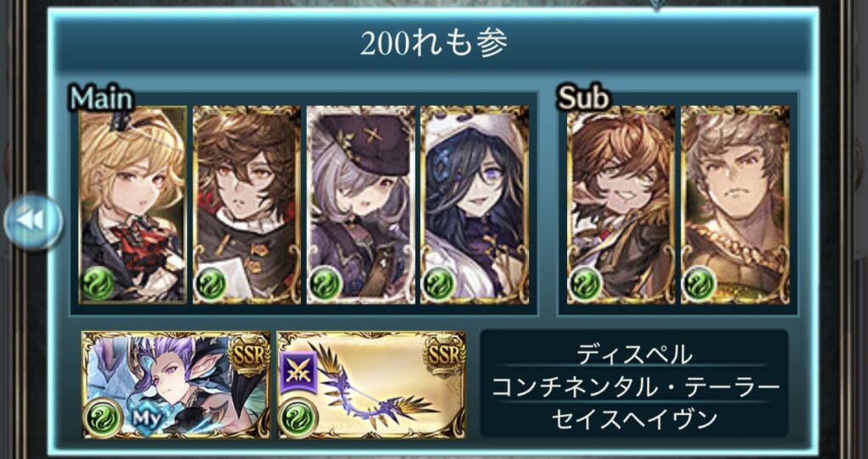The height and width of the screenshot is (459, 868).
Task: Select the セイスヘイヴン skill entry
Action: tap(634, 419)
